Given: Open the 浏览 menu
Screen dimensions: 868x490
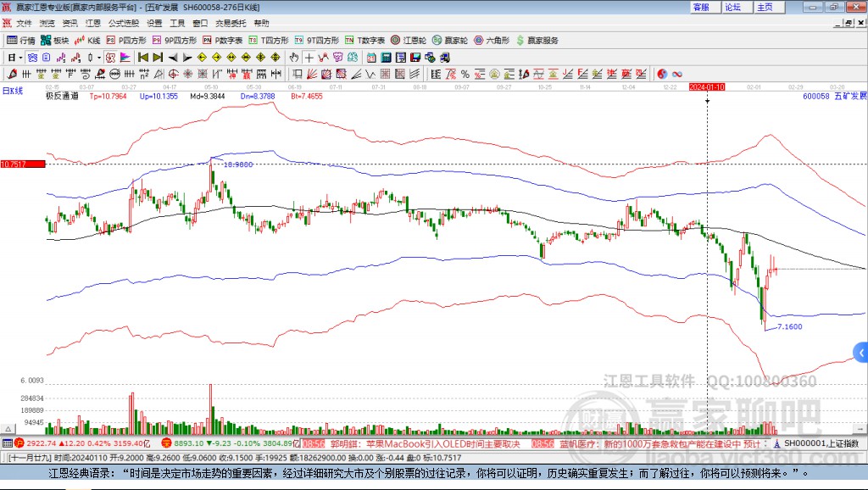Looking at the screenshot, I should [47, 23].
